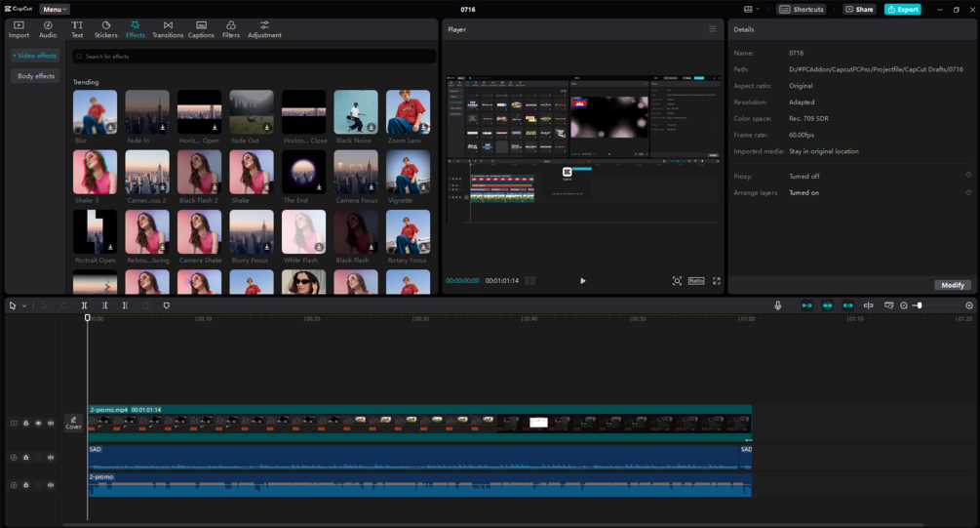This screenshot has width=980, height=528.
Task: Open the Adjustment tab
Action: coord(264,29)
